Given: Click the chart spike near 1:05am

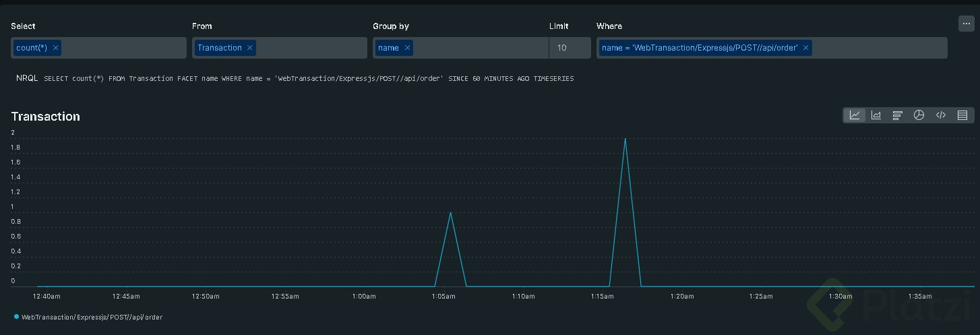Looking at the screenshot, I should 450,213.
